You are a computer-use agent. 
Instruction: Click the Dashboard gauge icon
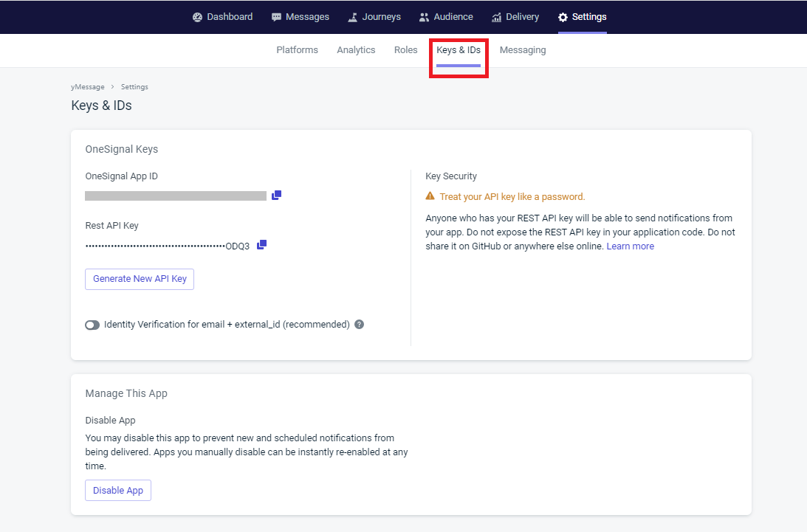[x=198, y=17]
